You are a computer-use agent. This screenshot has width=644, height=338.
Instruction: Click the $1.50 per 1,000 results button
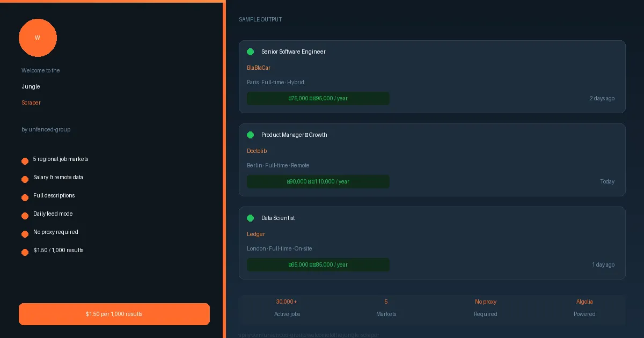[x=114, y=314]
